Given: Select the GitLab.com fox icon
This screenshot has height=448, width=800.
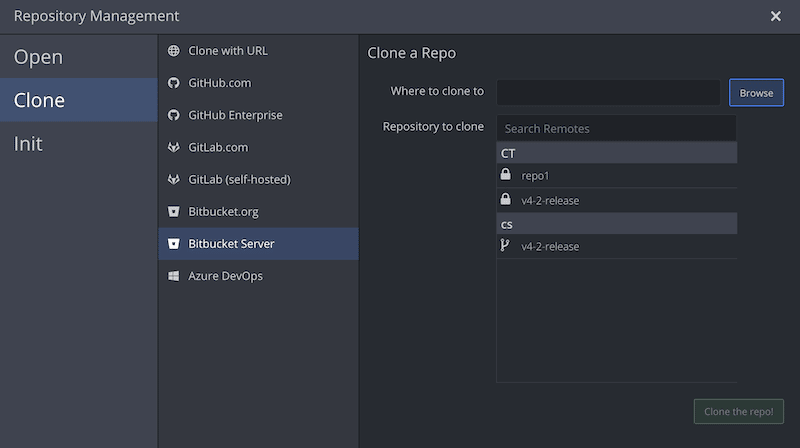Looking at the screenshot, I should (174, 147).
